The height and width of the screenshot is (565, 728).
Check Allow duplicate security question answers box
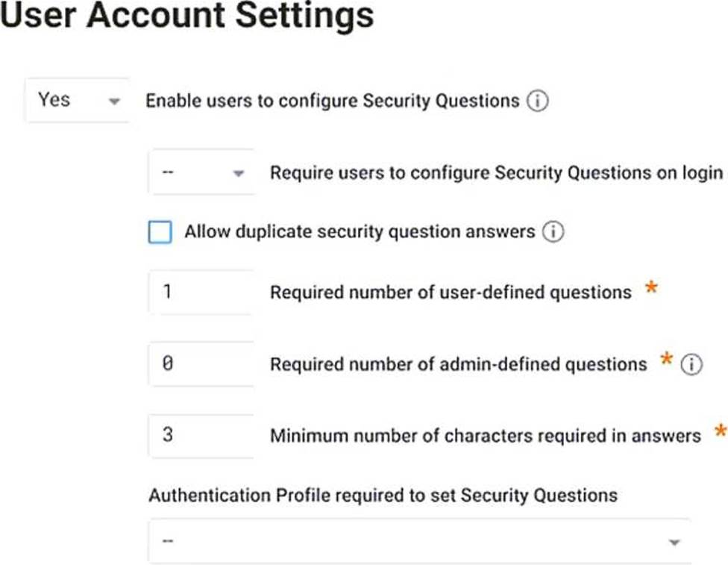tap(160, 232)
